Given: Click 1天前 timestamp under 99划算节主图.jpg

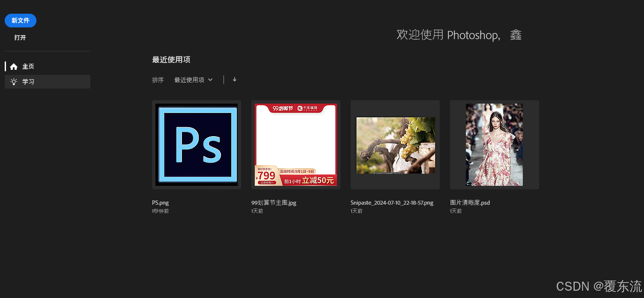Looking at the screenshot, I should point(257,212).
